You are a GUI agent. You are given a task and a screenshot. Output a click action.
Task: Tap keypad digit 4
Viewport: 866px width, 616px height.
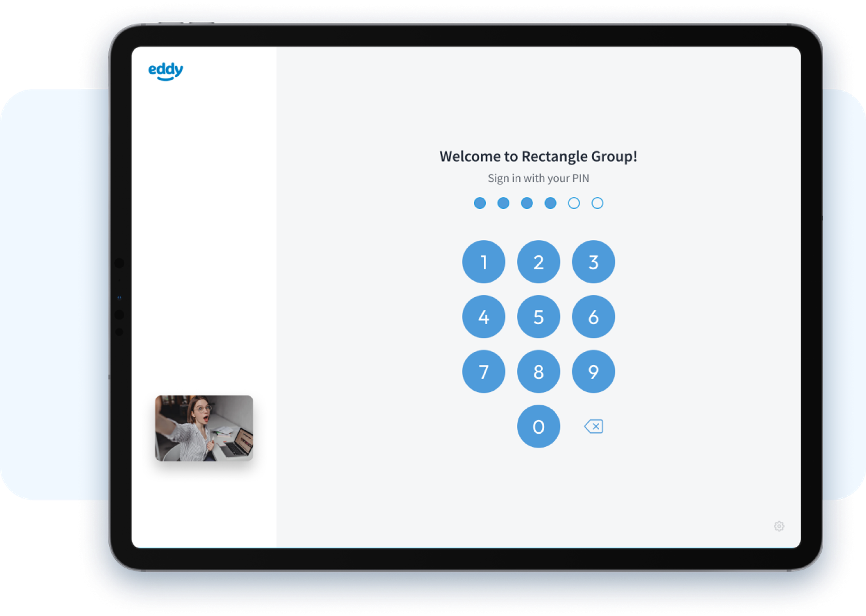[x=484, y=317]
